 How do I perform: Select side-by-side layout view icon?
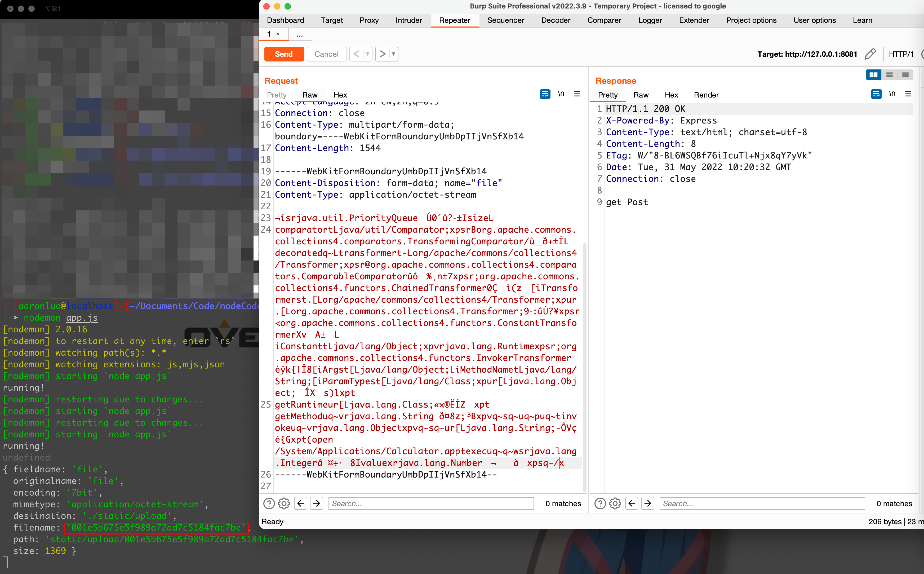(873, 75)
